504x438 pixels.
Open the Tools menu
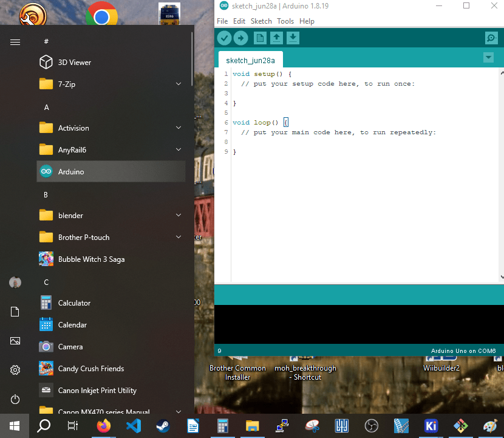pyautogui.click(x=285, y=21)
